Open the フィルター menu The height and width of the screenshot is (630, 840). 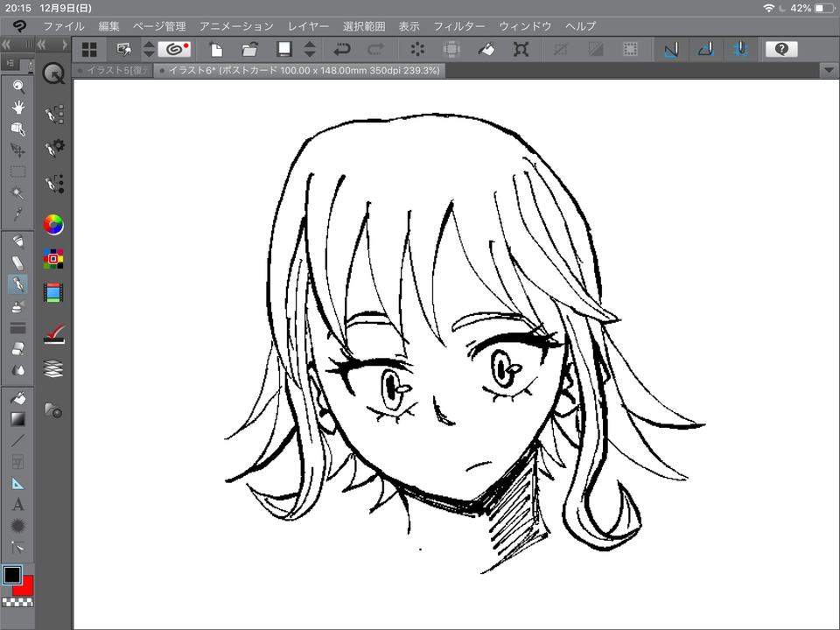coord(459,26)
